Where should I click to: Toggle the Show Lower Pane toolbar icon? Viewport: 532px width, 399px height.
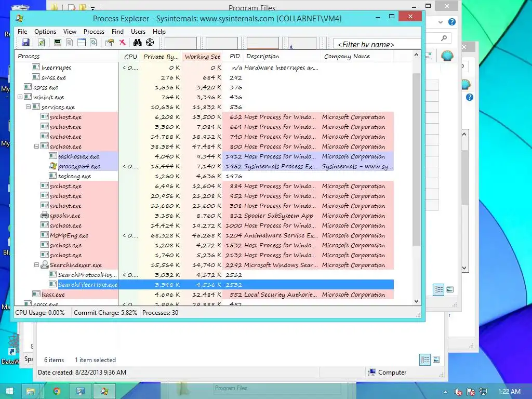pyautogui.click(x=82, y=43)
